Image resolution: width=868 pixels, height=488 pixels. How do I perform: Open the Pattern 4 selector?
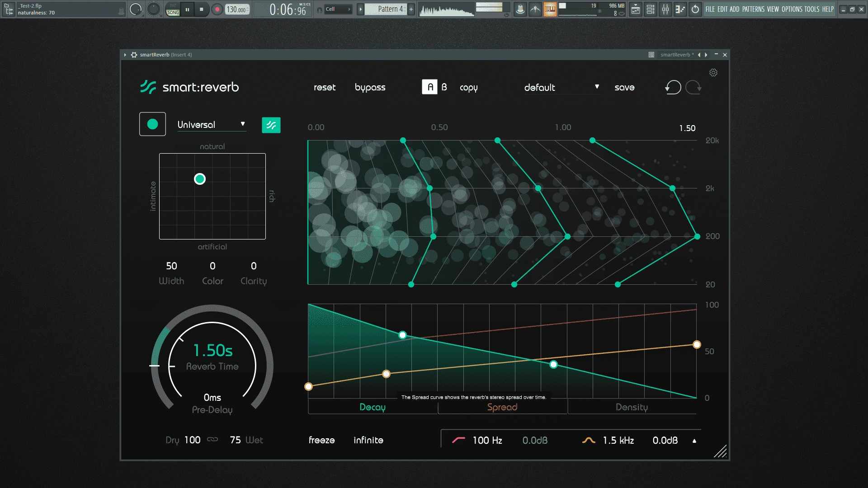(x=386, y=9)
